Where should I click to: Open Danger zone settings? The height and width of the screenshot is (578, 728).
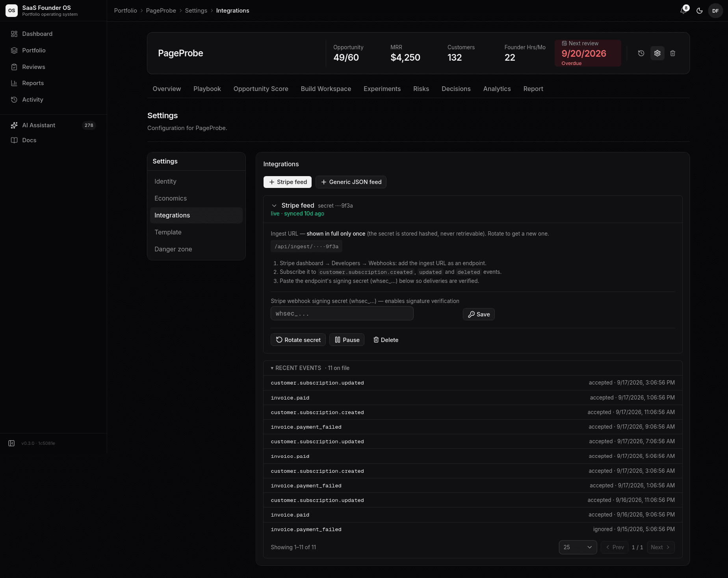point(196,249)
